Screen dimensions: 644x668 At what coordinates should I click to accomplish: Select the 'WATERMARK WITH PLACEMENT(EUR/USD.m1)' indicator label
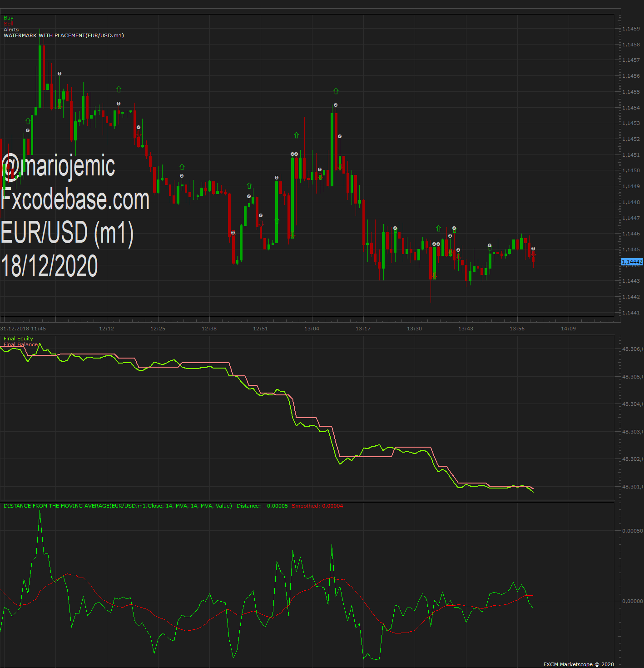click(x=64, y=35)
